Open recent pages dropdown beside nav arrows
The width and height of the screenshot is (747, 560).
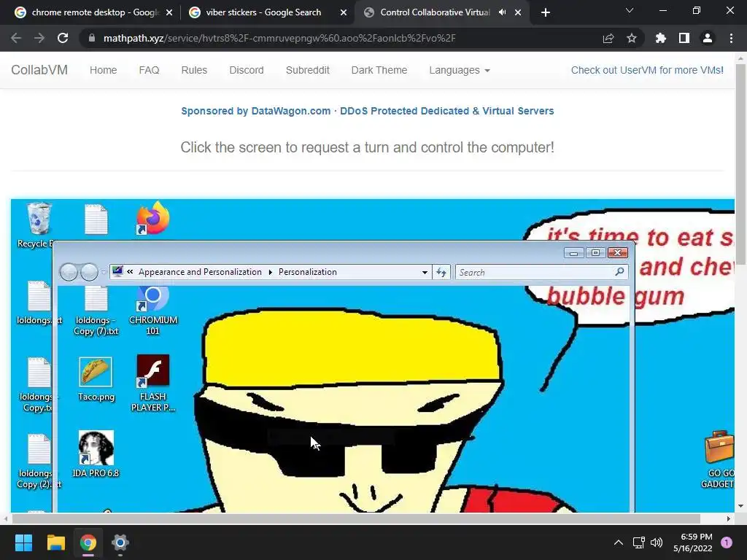(x=104, y=273)
